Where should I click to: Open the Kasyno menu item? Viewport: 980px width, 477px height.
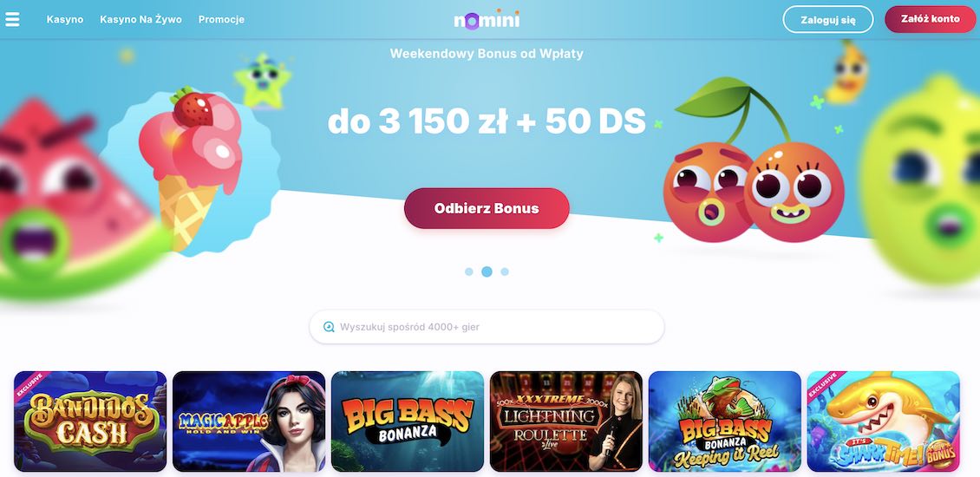pos(65,19)
